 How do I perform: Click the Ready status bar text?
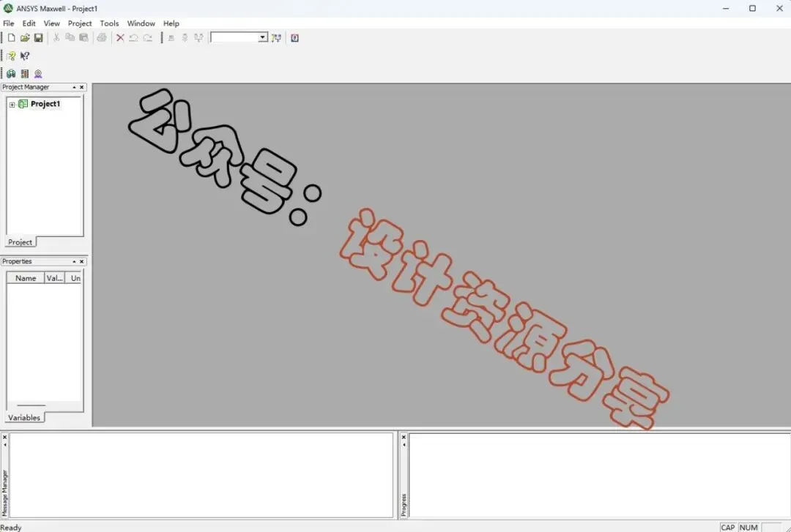pyautogui.click(x=11, y=528)
